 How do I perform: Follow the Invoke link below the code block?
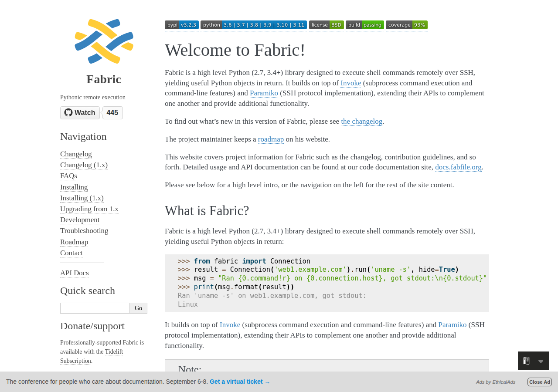230,325
